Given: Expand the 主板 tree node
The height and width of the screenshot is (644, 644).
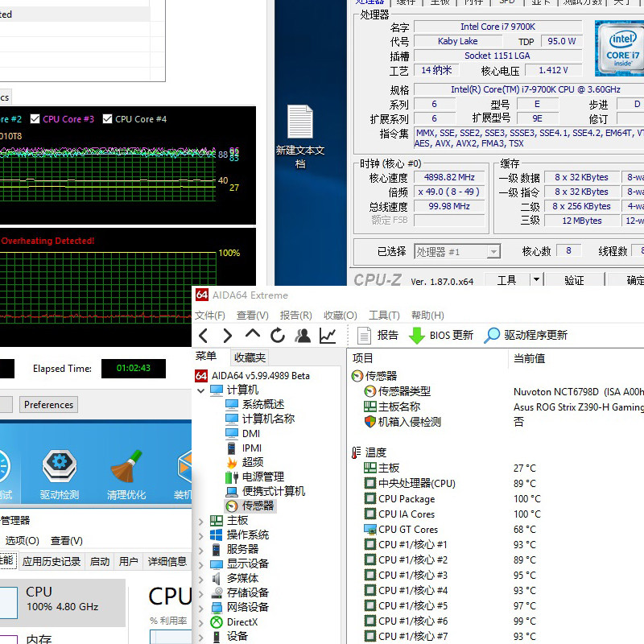Looking at the screenshot, I should 200,522.
